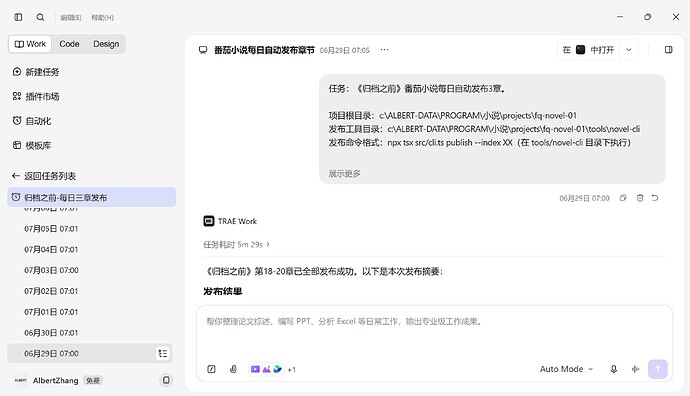The image size is (690, 396).
Task: Open the plugins group with the +1 badge
Action: coord(272,369)
